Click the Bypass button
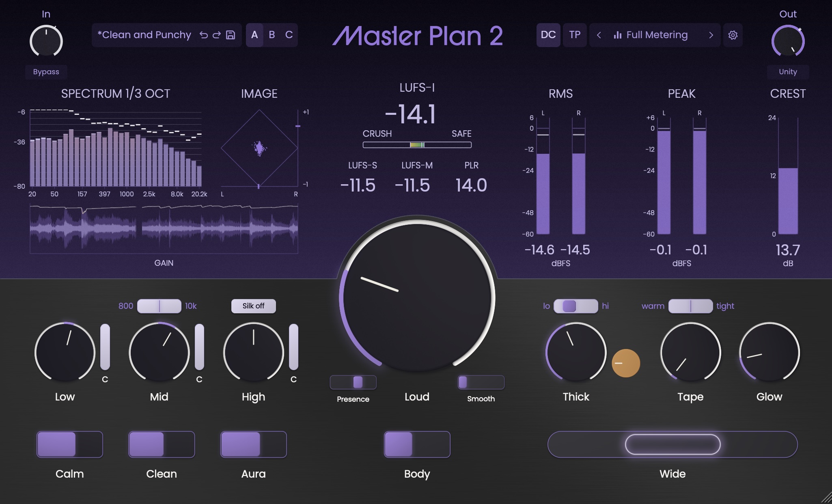The image size is (832, 504). click(46, 72)
